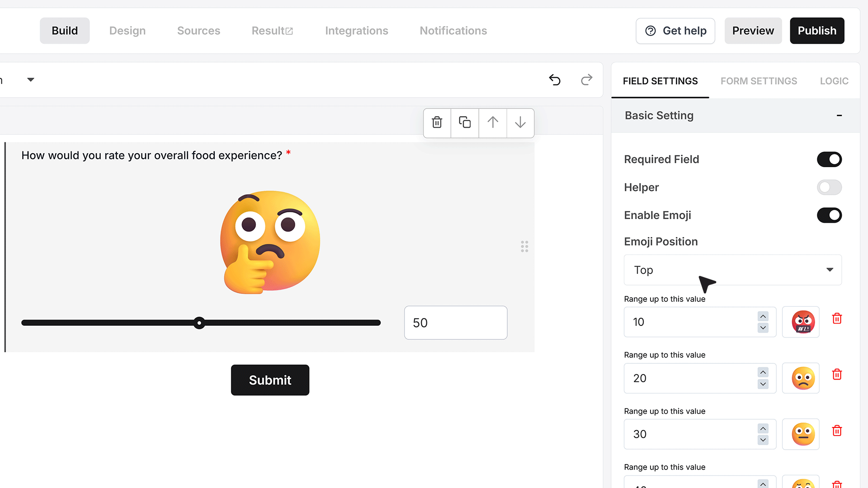The image size is (868, 488).
Task: Click the Publish button
Action: point(817,31)
